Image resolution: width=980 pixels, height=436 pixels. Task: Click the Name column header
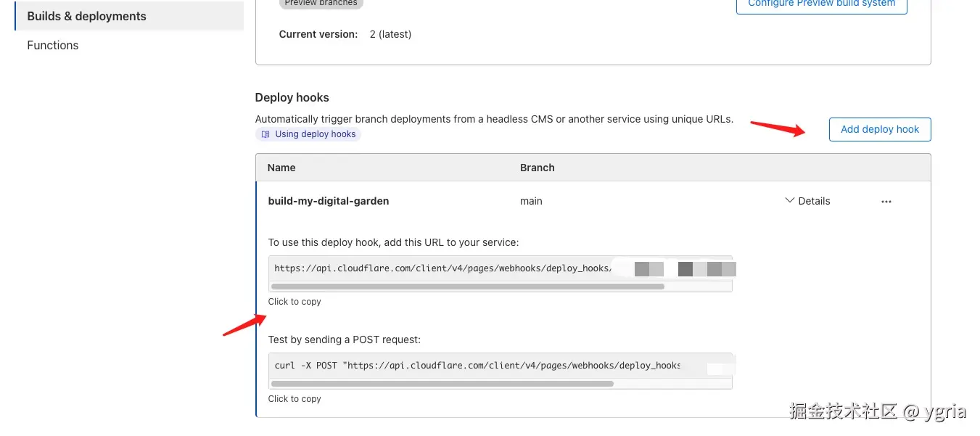tap(281, 168)
